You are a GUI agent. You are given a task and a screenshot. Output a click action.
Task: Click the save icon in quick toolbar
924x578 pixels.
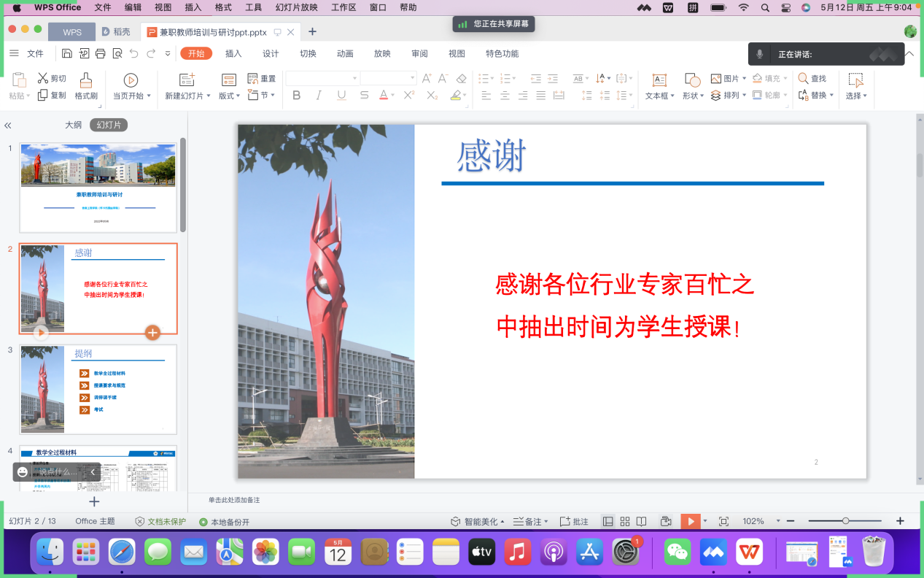(x=67, y=53)
